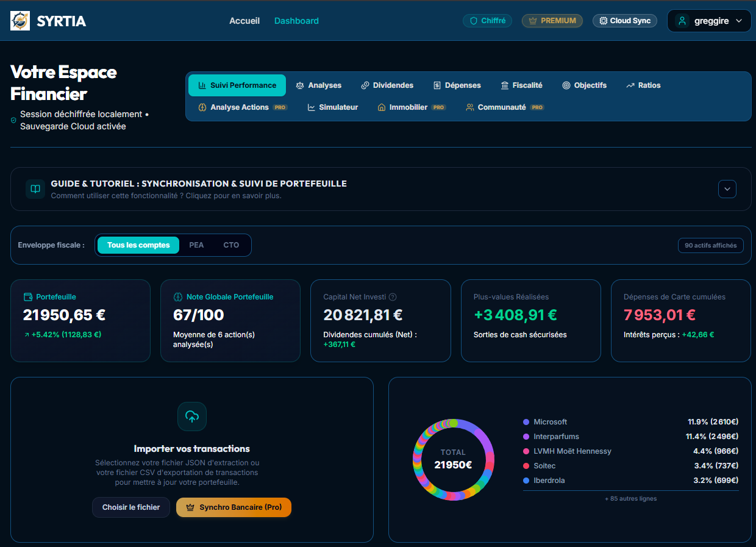Click the bar chart icon in Suivi Performance
756x547 pixels.
pyautogui.click(x=202, y=85)
